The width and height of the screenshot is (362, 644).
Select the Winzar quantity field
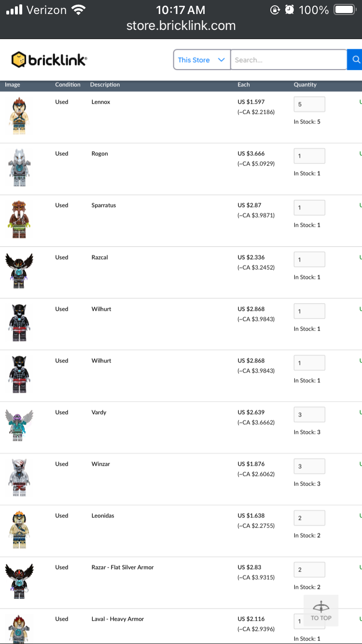coord(309,466)
